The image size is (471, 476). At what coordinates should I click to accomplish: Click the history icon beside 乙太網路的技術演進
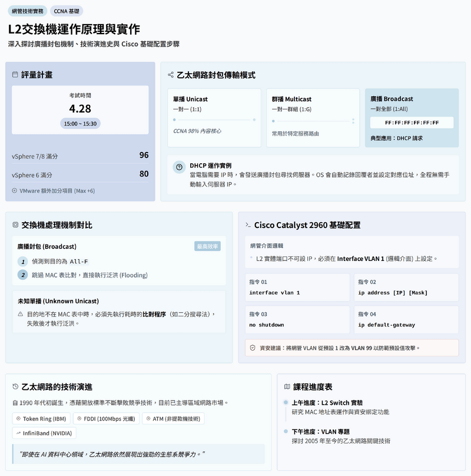pyautogui.click(x=15, y=387)
